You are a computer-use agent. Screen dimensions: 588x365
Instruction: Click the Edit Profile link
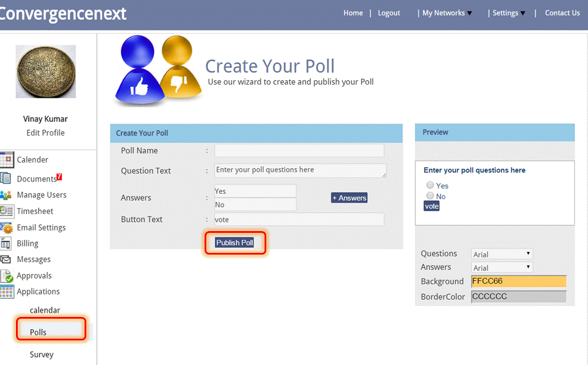tap(46, 133)
